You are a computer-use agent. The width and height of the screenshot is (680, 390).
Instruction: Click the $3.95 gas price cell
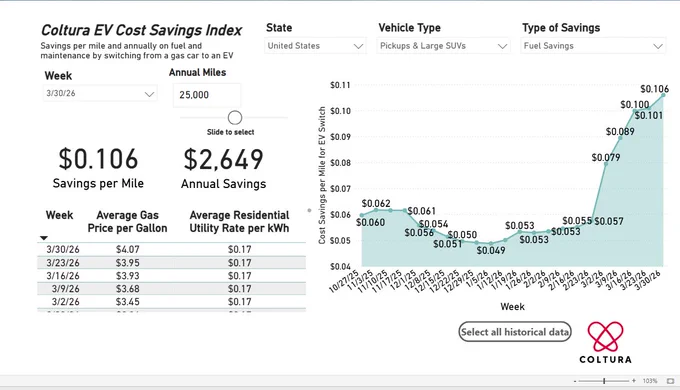click(x=128, y=263)
